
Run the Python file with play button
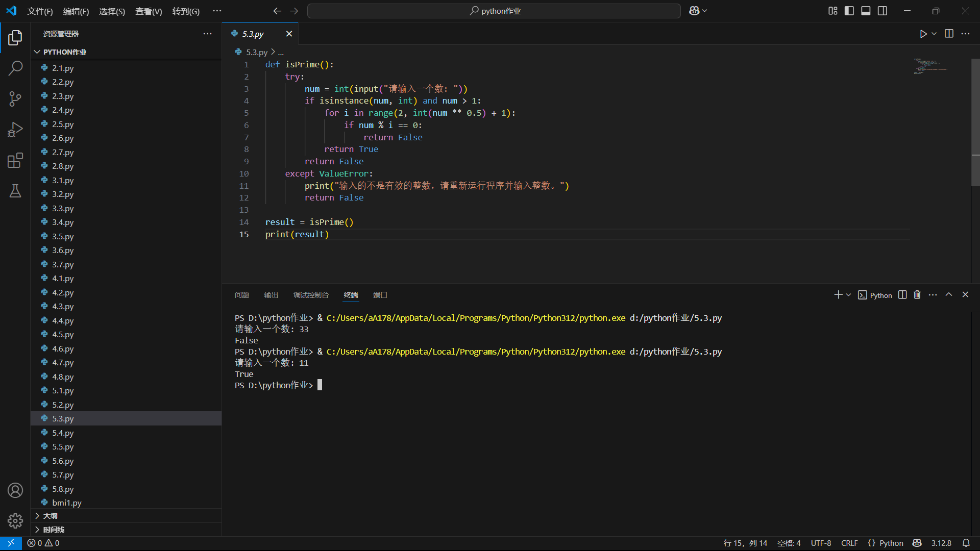pos(923,34)
